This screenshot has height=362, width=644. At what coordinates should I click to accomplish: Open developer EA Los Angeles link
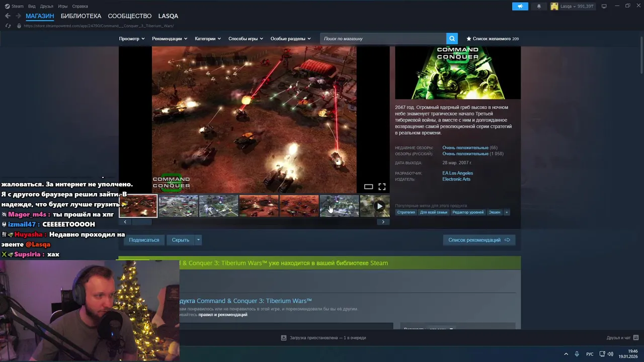click(457, 173)
